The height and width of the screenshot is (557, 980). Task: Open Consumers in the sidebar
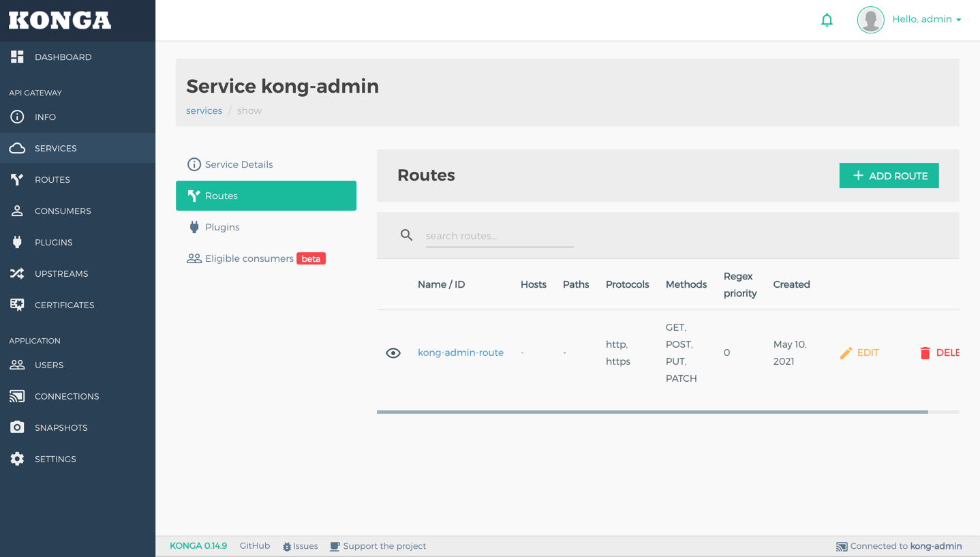(x=63, y=211)
